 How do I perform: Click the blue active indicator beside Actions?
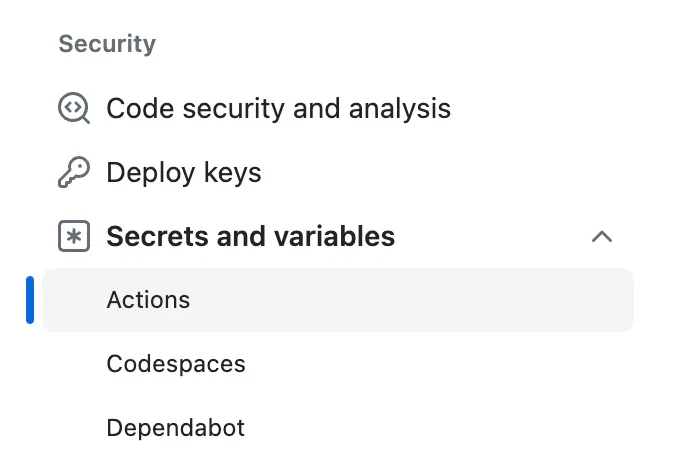pyautogui.click(x=30, y=300)
